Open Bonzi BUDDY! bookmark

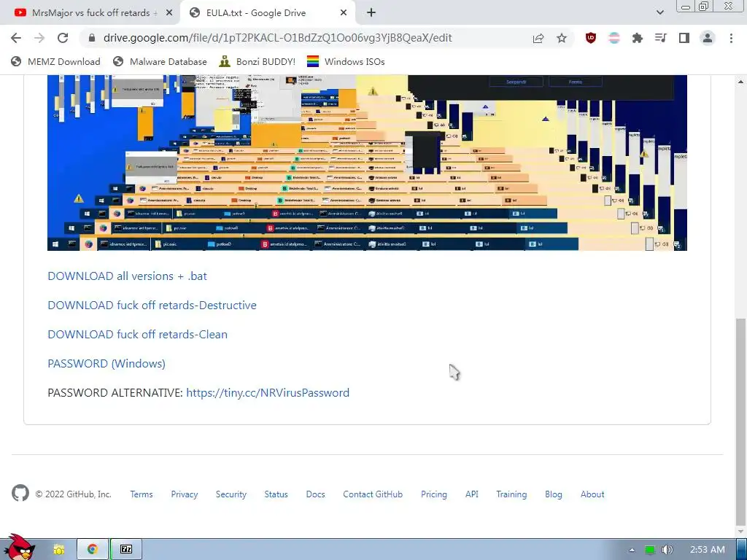(258, 61)
